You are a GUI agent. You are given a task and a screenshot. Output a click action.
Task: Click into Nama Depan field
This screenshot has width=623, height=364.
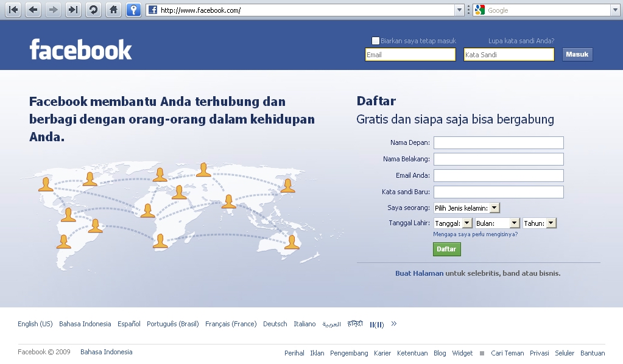point(498,142)
